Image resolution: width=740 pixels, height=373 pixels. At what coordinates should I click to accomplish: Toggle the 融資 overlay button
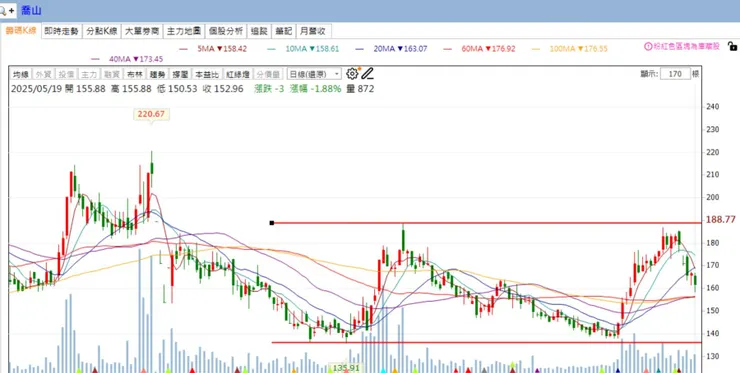coord(111,74)
